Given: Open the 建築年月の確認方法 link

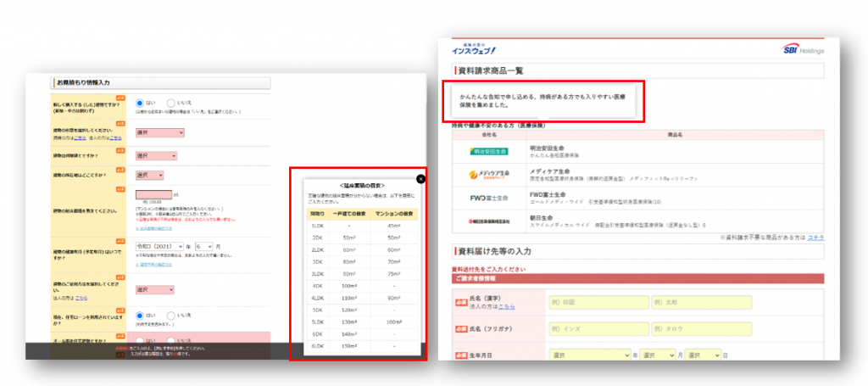Looking at the screenshot, I should pyautogui.click(x=153, y=265).
